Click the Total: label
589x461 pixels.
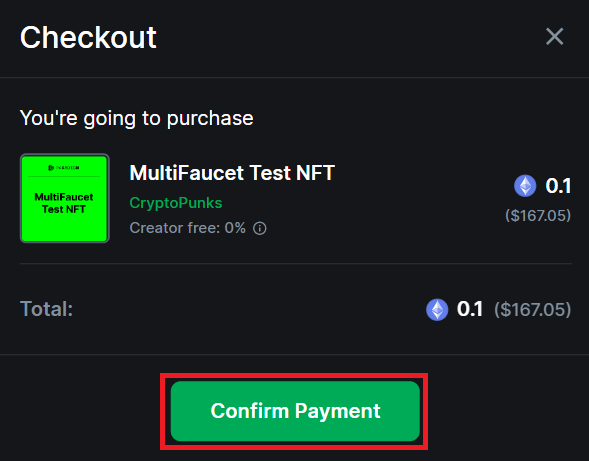47,309
